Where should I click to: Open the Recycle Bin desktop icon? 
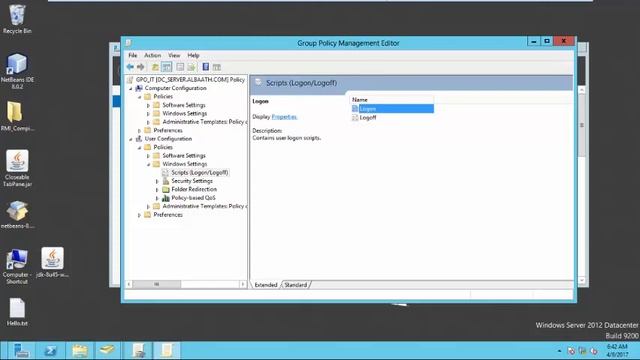(17, 19)
